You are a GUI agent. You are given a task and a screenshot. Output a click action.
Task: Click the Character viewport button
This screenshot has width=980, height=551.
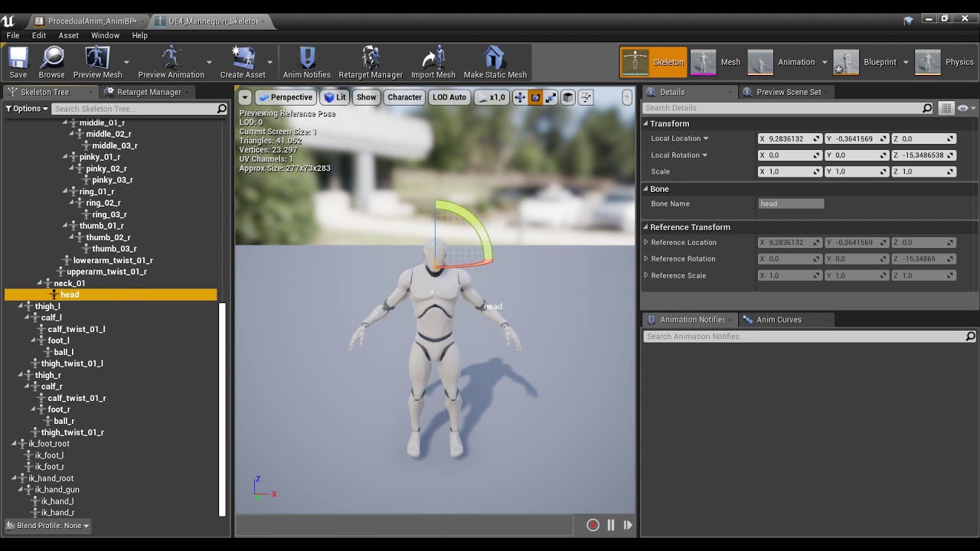tap(404, 97)
